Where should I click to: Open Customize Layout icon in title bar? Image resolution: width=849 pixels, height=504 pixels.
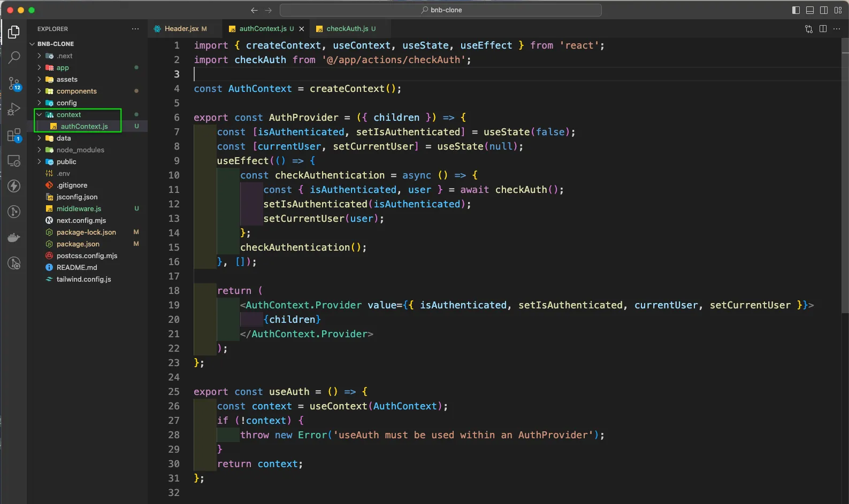tap(838, 10)
